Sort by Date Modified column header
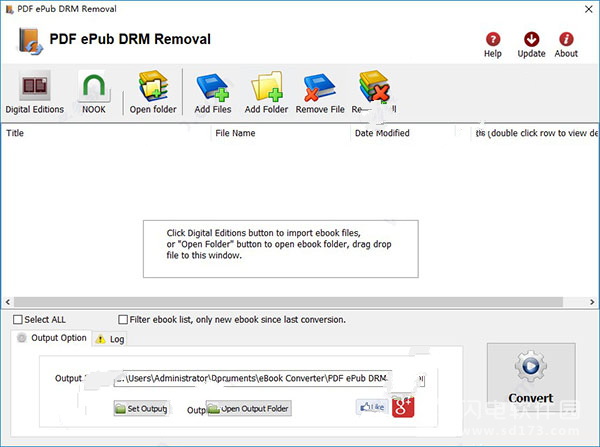 [403, 133]
